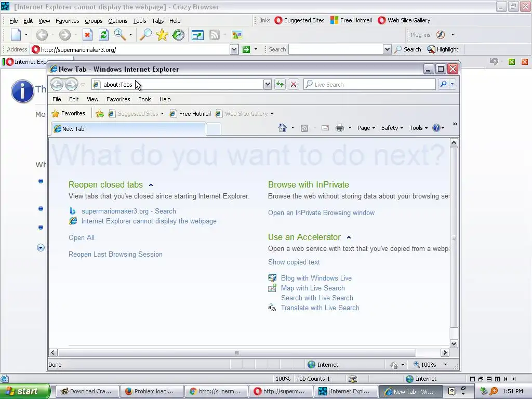Click the Crazy Browser back arrow button

pos(42,35)
